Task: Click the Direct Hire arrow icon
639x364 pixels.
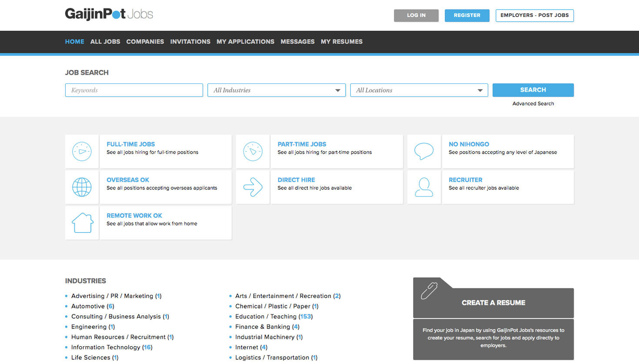Action: coord(253,187)
